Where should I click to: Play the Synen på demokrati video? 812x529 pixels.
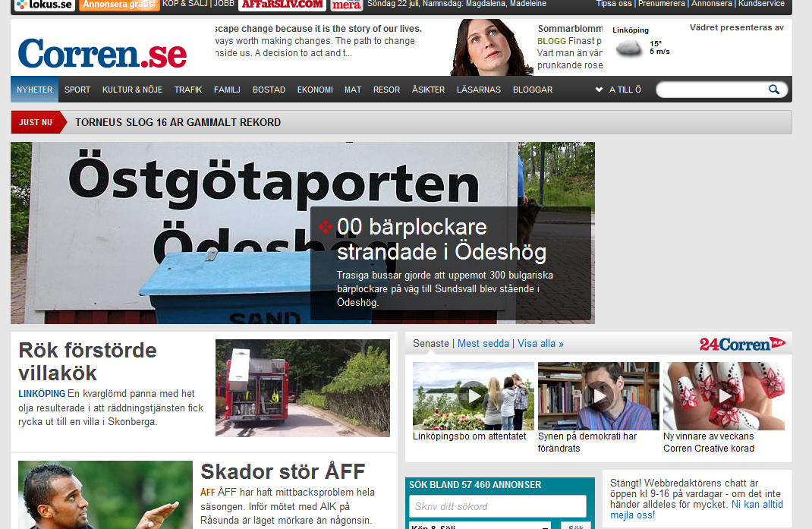pos(599,396)
